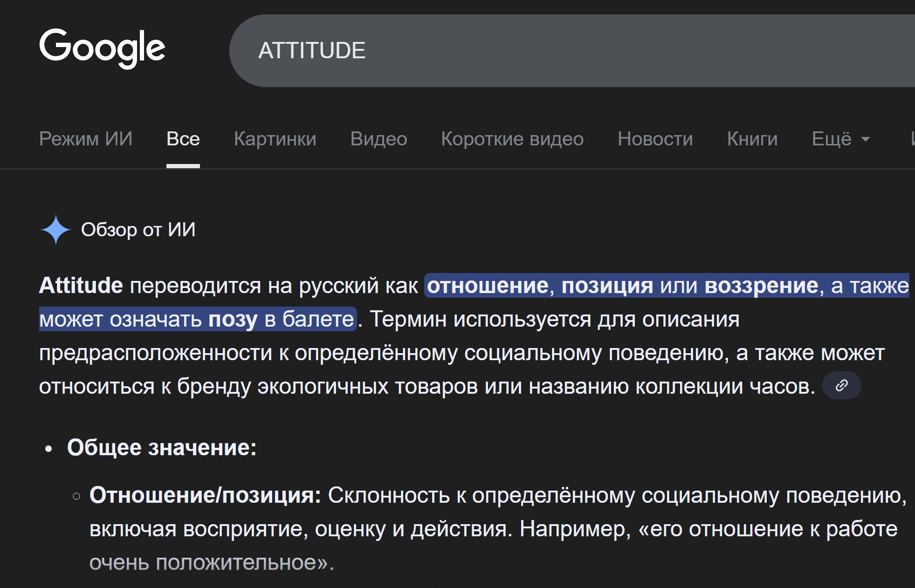Open the source link chain icon
The image size is (915, 588).
tap(841, 386)
